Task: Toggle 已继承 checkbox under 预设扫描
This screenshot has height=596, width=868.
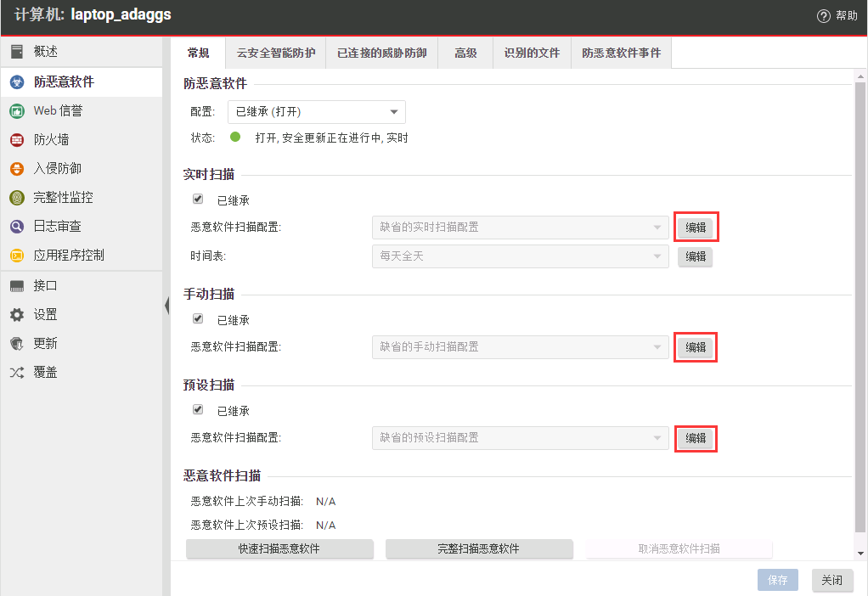Action: coord(198,409)
